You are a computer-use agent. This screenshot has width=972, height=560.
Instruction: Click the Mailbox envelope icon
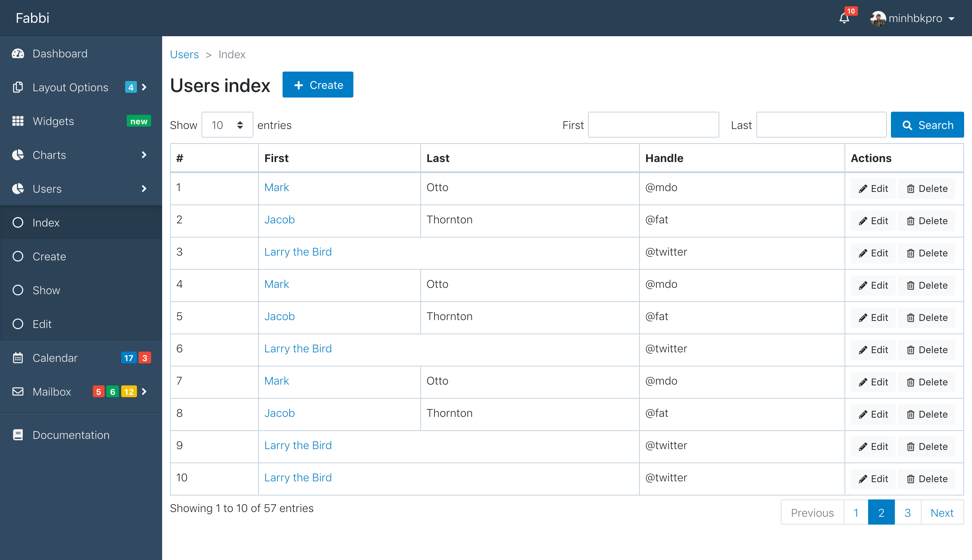click(x=18, y=392)
